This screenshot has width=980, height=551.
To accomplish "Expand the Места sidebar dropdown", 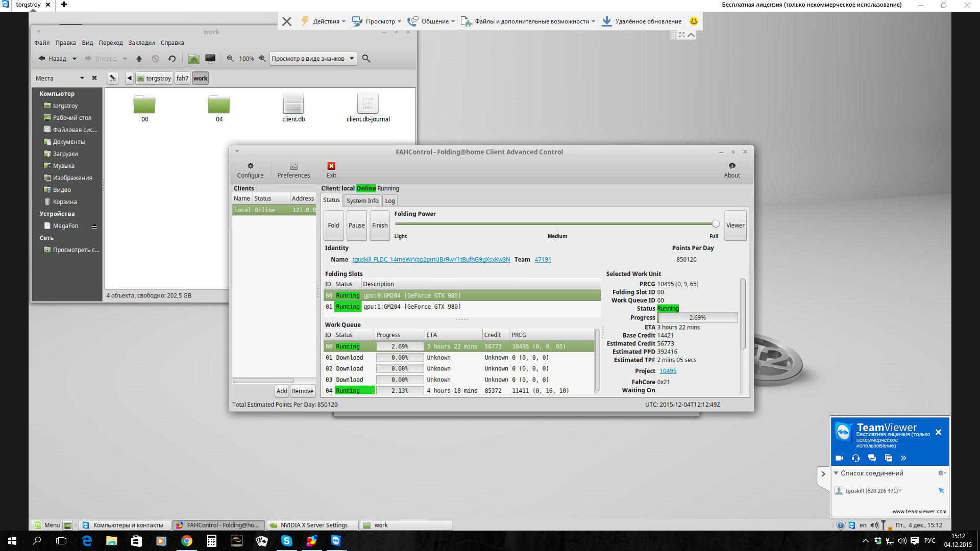I will (x=82, y=78).
